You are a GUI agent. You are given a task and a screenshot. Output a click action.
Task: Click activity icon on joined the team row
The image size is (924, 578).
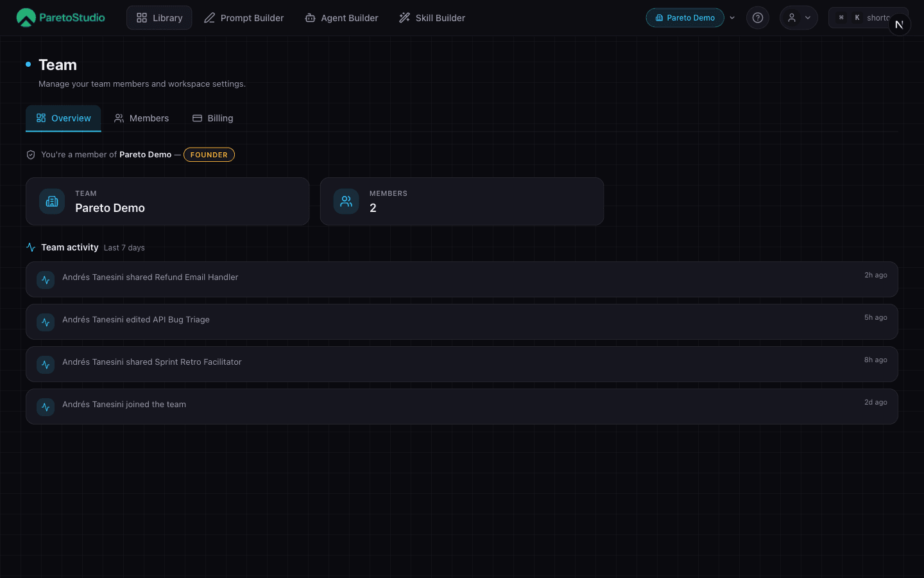(x=46, y=407)
